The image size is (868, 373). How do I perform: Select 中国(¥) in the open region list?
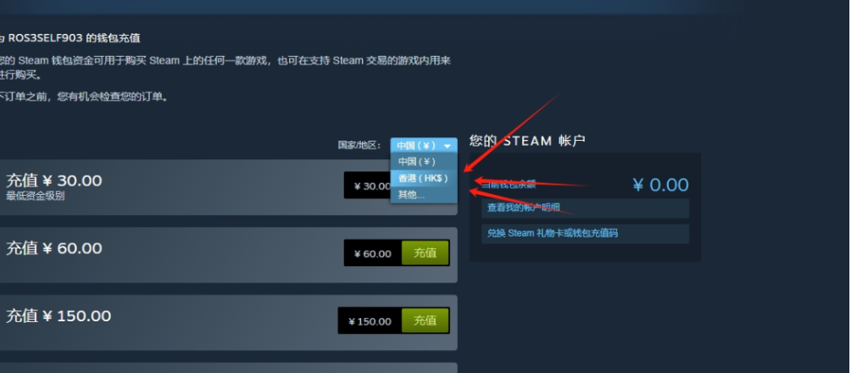point(417,162)
